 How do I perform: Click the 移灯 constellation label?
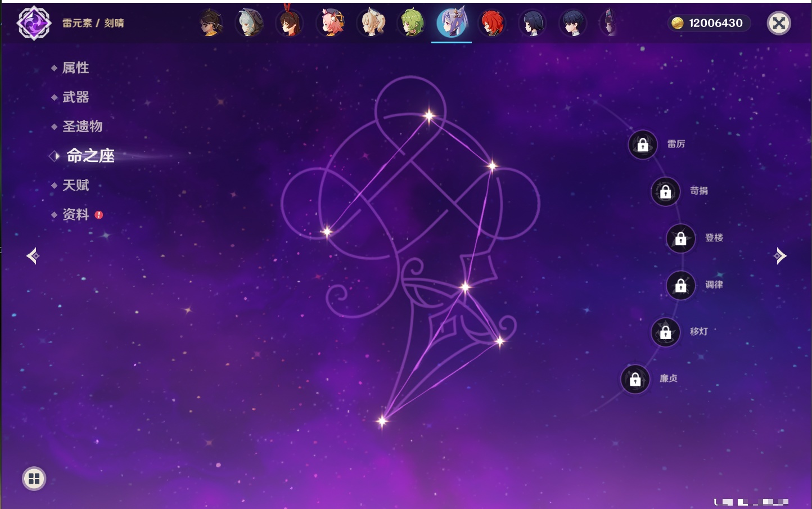click(x=699, y=331)
